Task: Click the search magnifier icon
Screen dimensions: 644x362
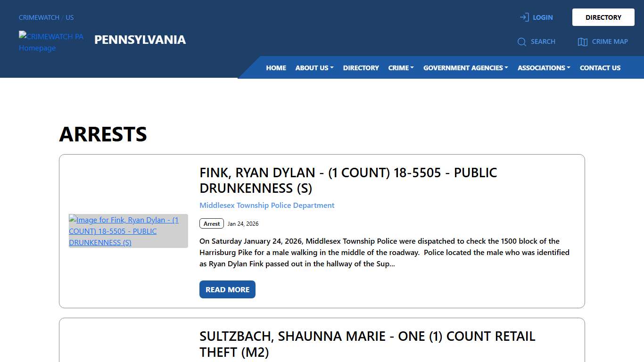Action: [521, 42]
